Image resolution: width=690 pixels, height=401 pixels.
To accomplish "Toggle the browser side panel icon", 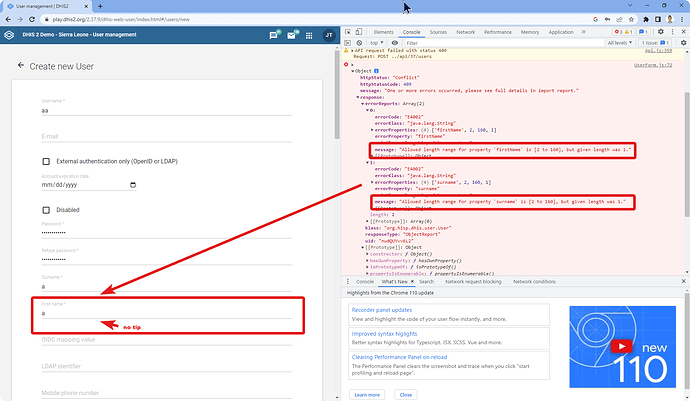I will [657, 19].
